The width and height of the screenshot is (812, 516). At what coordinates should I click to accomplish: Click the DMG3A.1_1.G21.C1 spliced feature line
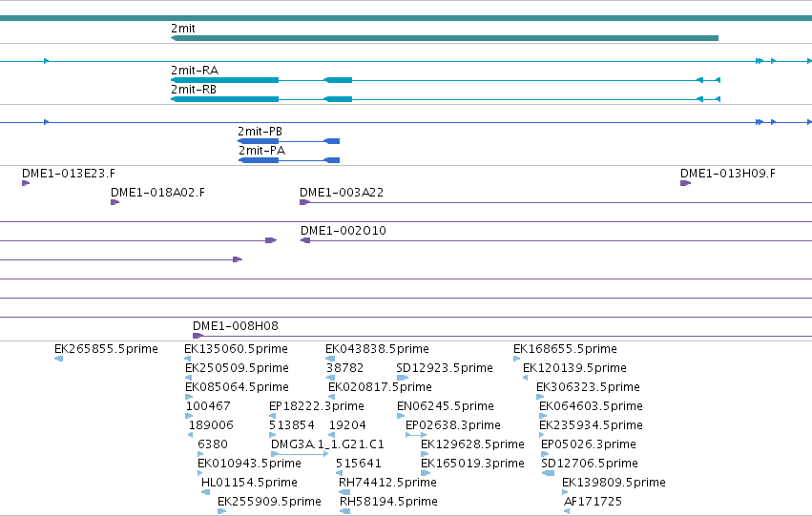pyautogui.click(x=300, y=454)
